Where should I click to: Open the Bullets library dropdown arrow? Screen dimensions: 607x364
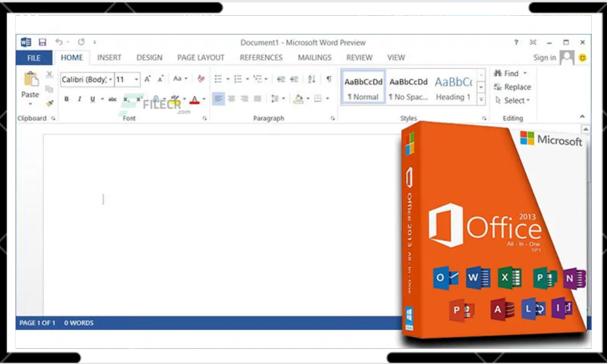point(228,79)
